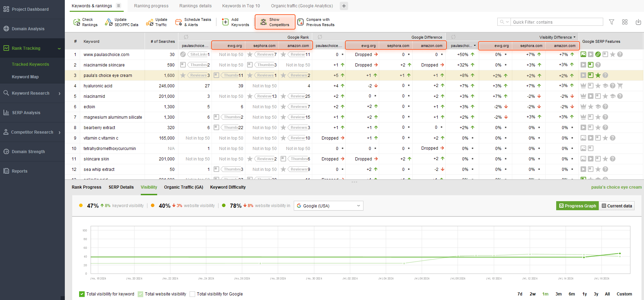Screen dimensions: 644x300
Task: Open the SERP Analysis chart icon
Action: [6, 112]
